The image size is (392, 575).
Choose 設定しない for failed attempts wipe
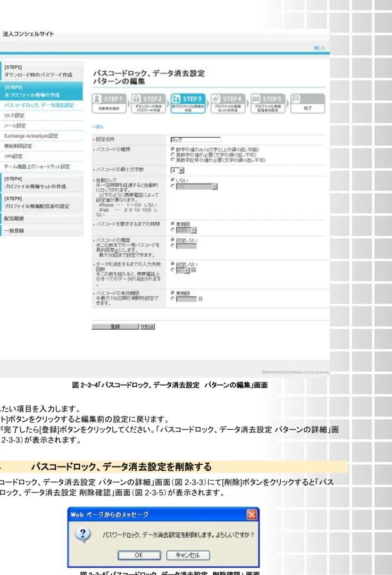pos(173,264)
